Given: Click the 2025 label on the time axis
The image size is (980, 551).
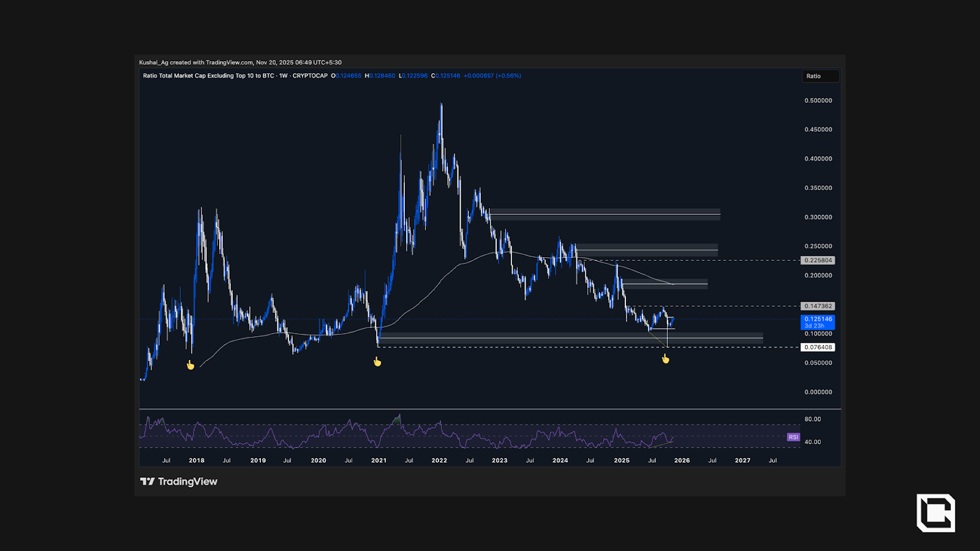Looking at the screenshot, I should tap(622, 460).
